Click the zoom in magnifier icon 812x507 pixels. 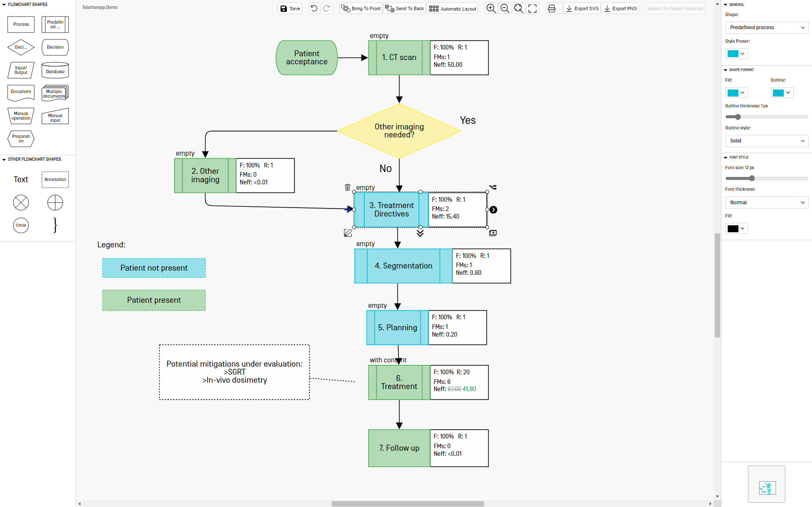tap(491, 8)
